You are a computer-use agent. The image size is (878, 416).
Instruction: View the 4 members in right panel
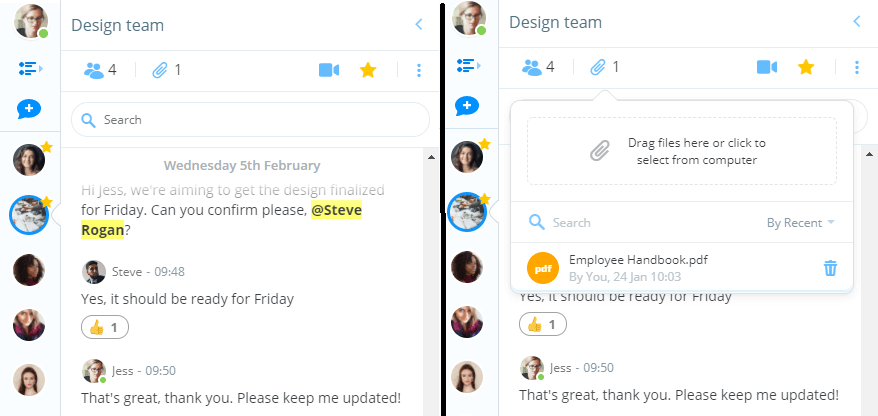click(x=538, y=67)
